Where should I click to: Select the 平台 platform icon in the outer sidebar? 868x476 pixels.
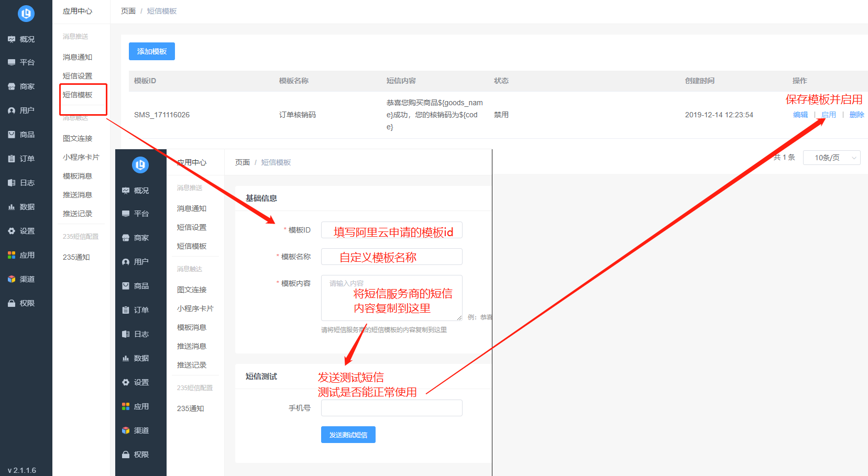click(12, 62)
